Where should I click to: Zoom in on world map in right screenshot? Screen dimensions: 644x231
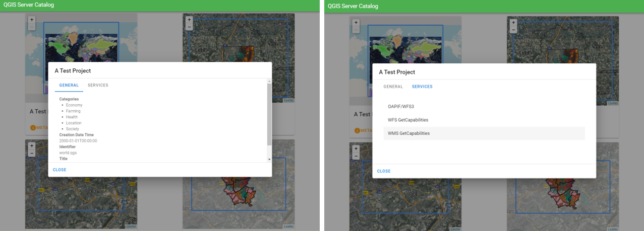point(356,23)
